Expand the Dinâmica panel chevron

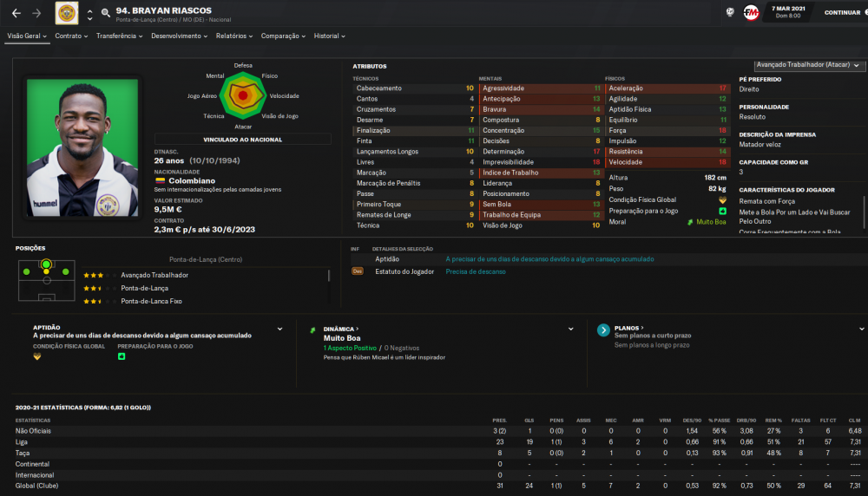tap(571, 329)
